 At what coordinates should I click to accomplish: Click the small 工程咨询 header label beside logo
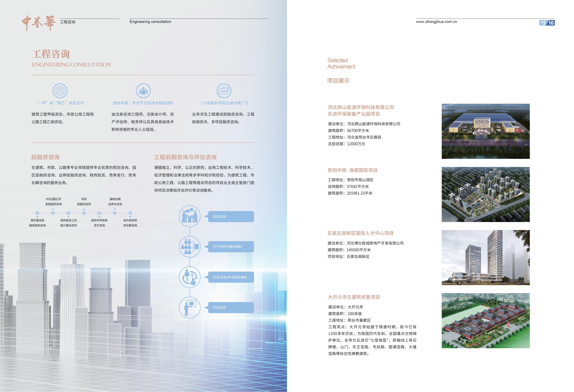coord(68,22)
